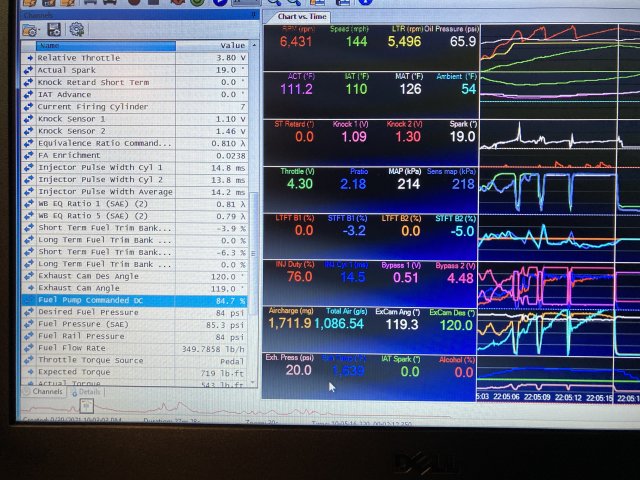The image size is (640, 480).
Task: Click the icon beside IAT Advance
Action: point(29,94)
